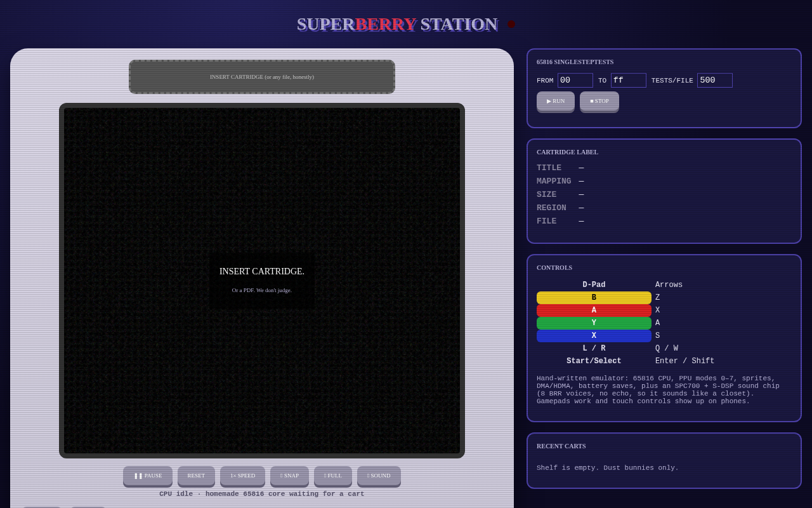Click the MAPPING row in cartridge label
Viewport: 812px width, 508px height.
tap(664, 182)
